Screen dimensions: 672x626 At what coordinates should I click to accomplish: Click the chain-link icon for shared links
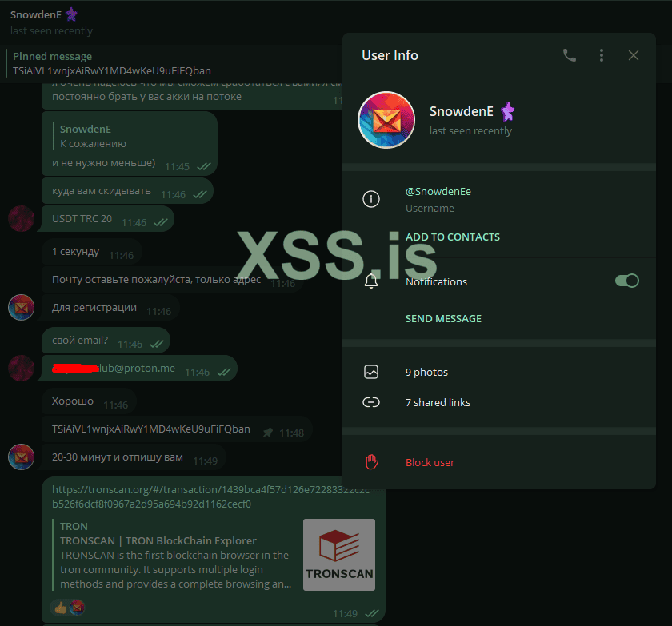(x=371, y=402)
